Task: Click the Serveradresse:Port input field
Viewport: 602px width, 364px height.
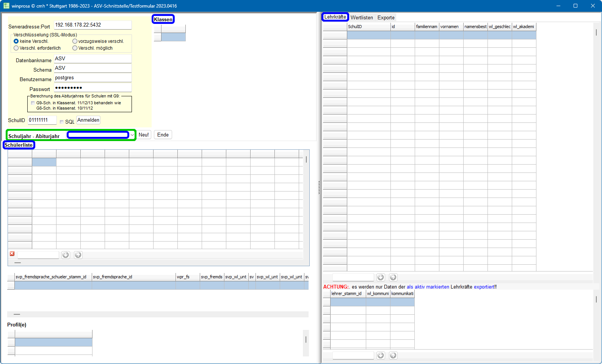Action: 92,25
